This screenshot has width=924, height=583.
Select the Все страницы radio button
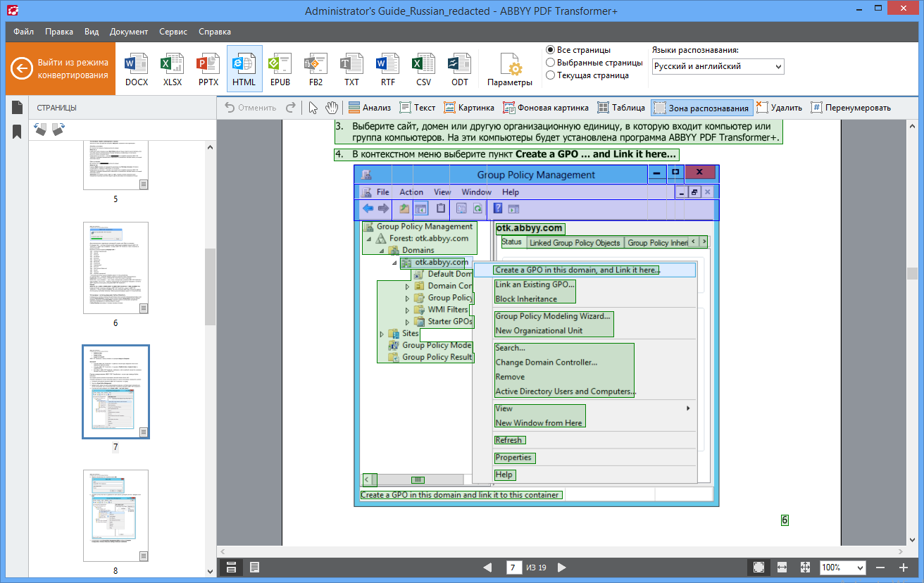(x=551, y=50)
